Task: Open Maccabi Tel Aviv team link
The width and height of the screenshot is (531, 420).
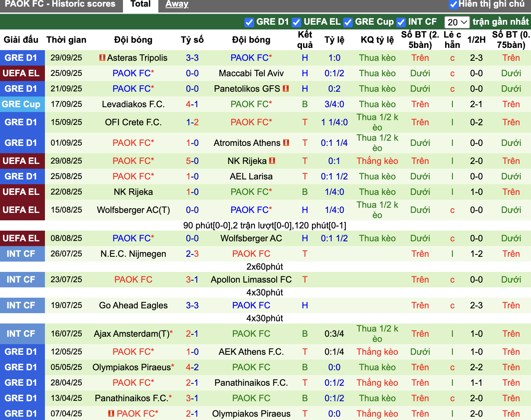Action: (x=251, y=73)
